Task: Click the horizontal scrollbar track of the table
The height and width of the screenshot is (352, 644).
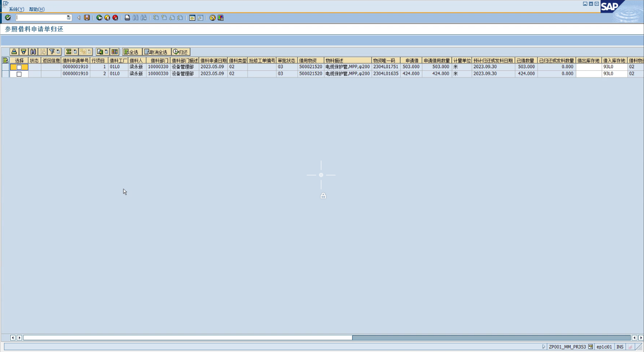Action: (484, 337)
